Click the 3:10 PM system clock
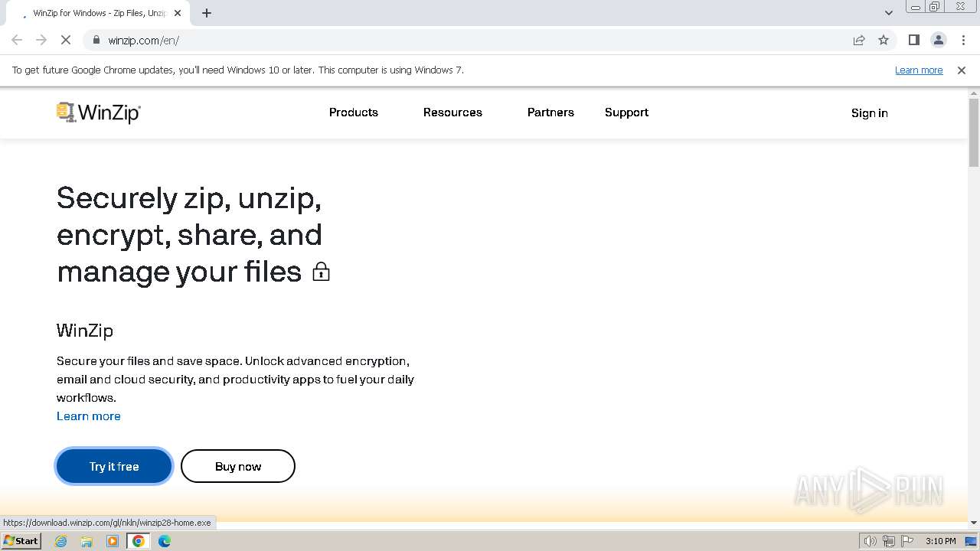 (x=940, y=541)
